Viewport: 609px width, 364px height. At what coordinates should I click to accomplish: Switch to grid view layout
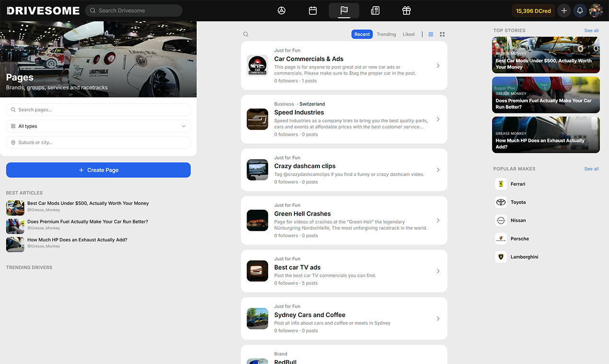pos(442,34)
